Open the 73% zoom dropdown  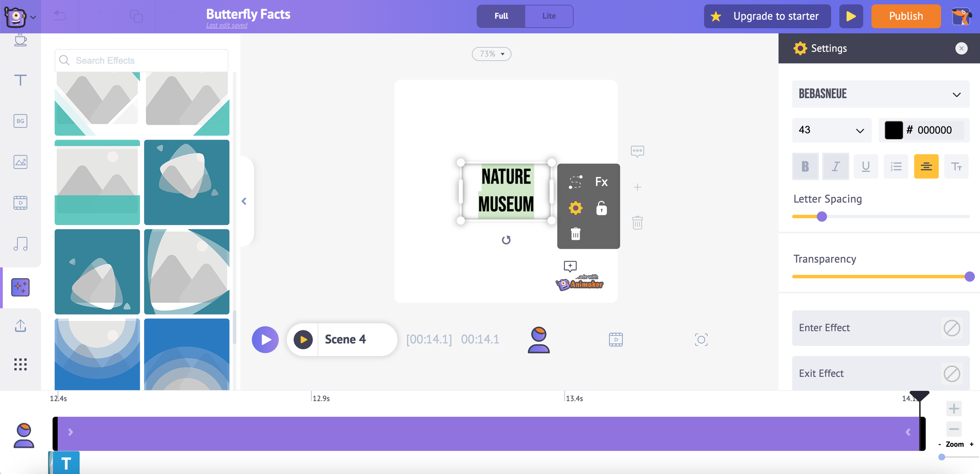click(x=492, y=54)
